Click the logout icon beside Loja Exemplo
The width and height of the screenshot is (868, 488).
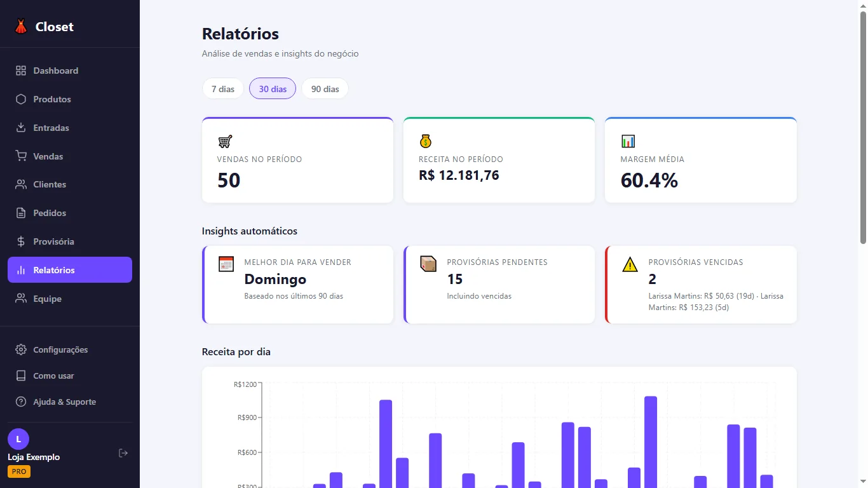pos(123,453)
